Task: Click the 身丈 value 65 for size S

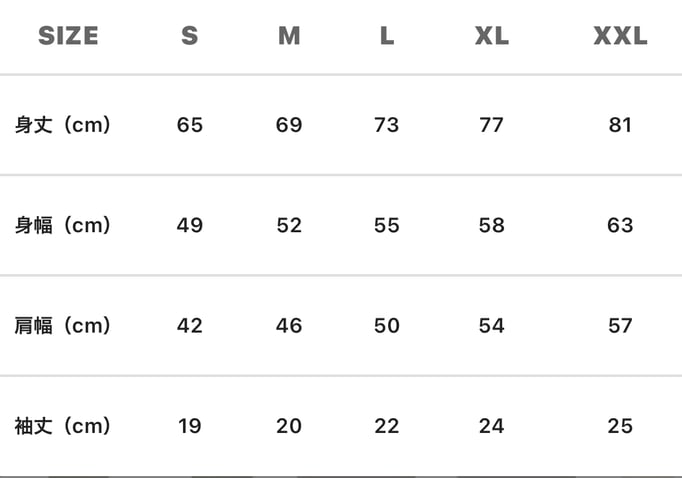Action: pyautogui.click(x=190, y=125)
